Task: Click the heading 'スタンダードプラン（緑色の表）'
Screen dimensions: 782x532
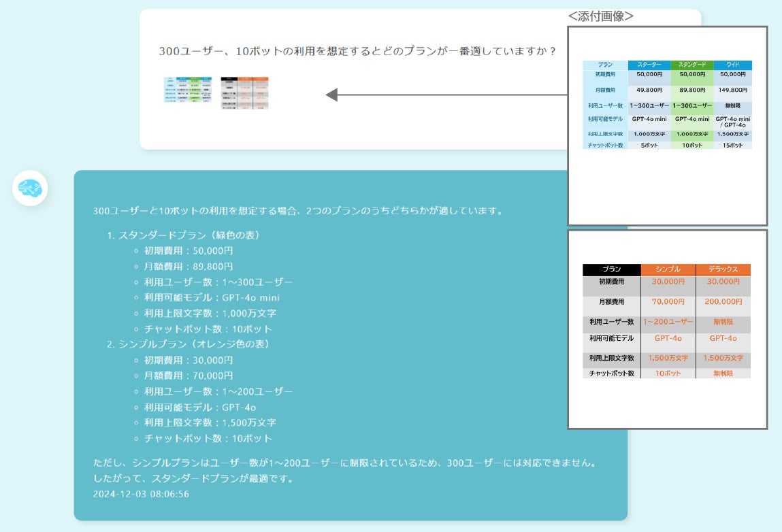Action: coord(189,235)
